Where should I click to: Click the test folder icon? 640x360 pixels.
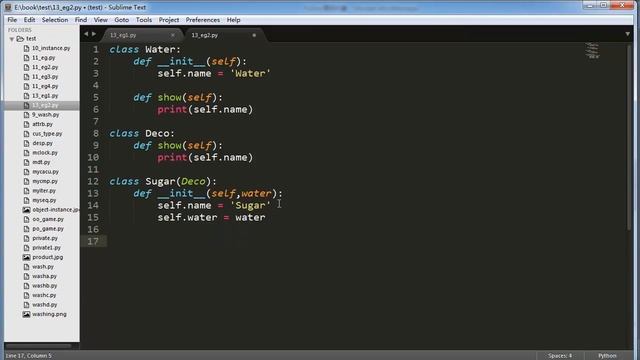pyautogui.click(x=20, y=39)
